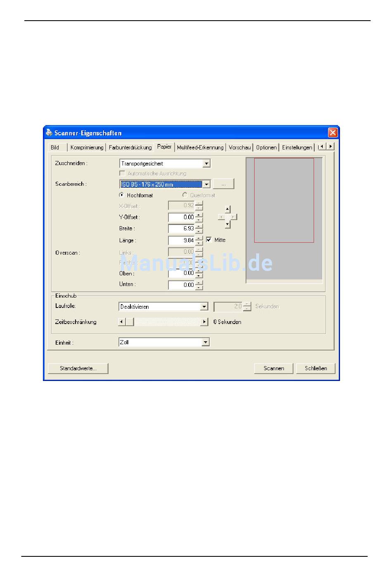This screenshot has width=392, height=570.
Task: Click left arrow of Zeitbeschränkung slider
Action: pos(122,322)
